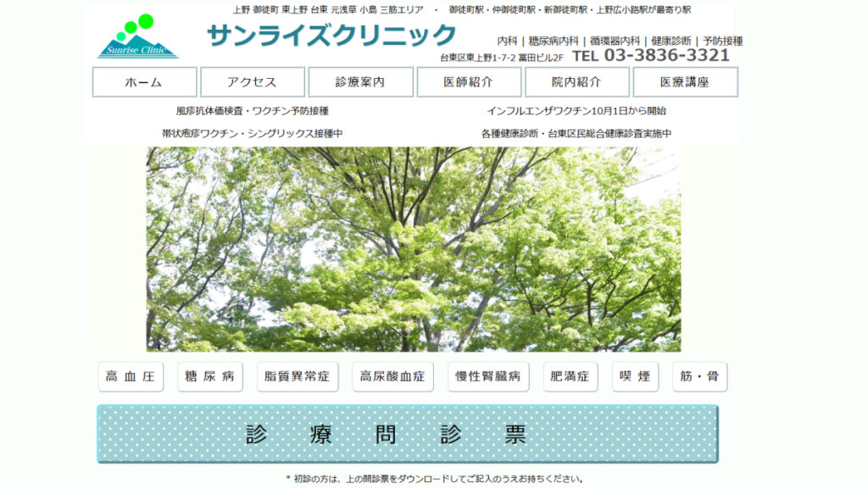Select the 肥満症 button
Viewport: 868px width, 488px height.
coord(570,377)
